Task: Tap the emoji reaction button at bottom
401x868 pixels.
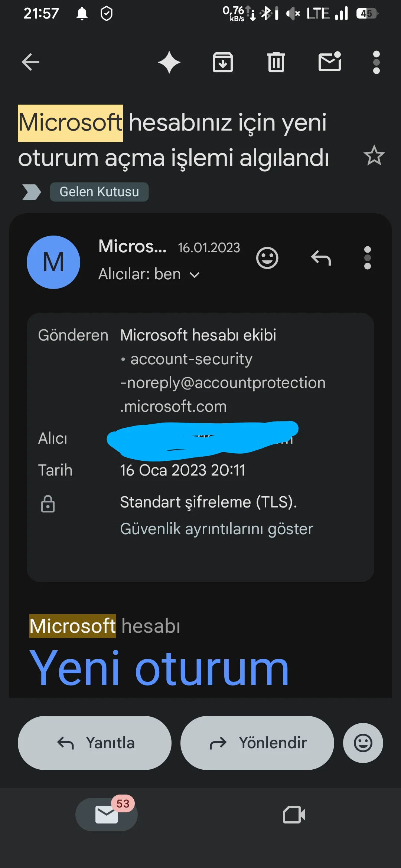Action: 363,743
